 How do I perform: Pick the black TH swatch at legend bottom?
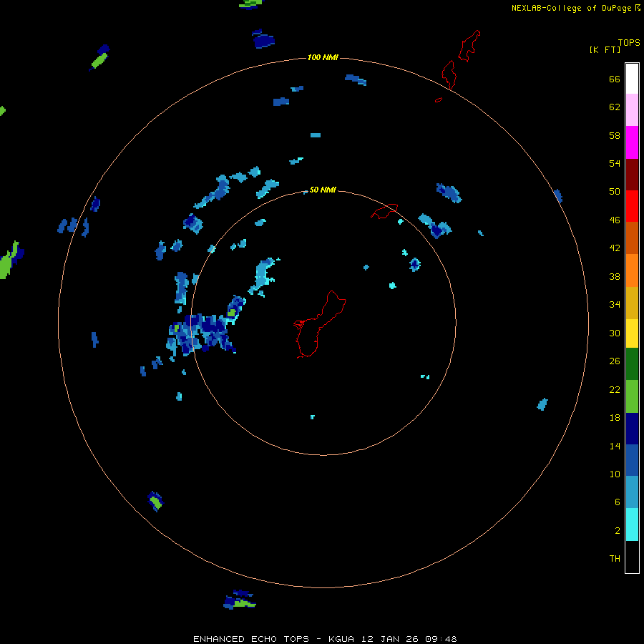632,557
